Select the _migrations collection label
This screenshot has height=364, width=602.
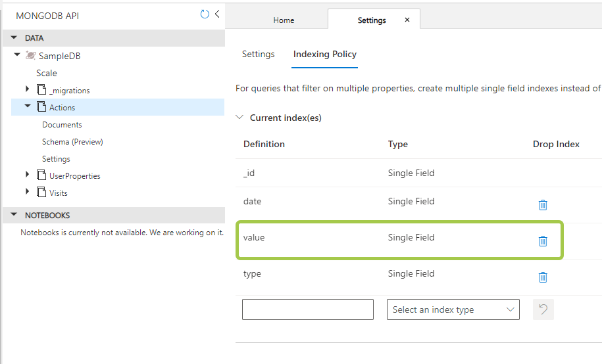(70, 91)
